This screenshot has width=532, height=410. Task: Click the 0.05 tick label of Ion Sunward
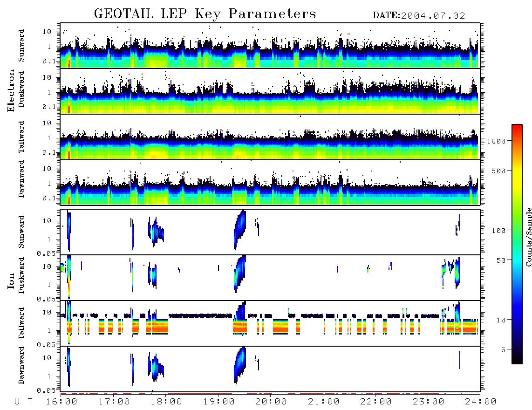(x=46, y=253)
